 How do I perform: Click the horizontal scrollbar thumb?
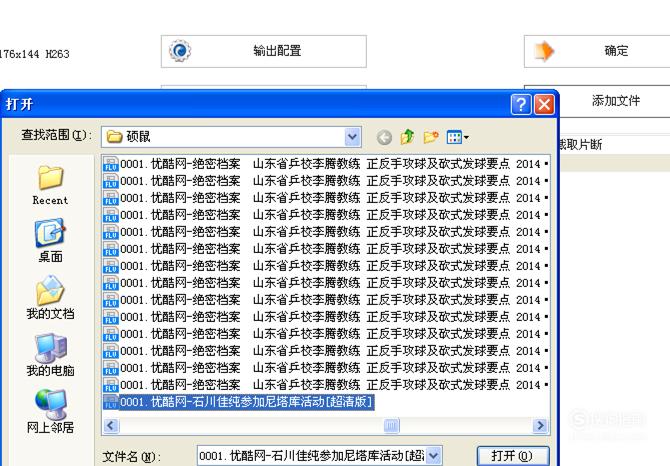tap(391, 425)
